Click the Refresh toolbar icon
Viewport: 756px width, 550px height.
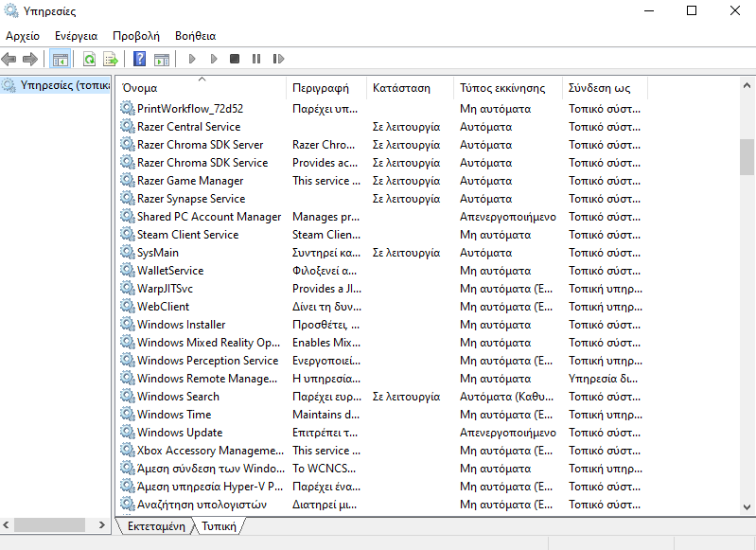pyautogui.click(x=89, y=60)
